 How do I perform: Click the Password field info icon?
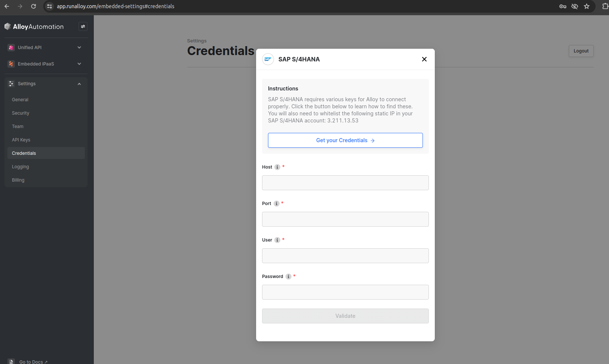tap(288, 277)
